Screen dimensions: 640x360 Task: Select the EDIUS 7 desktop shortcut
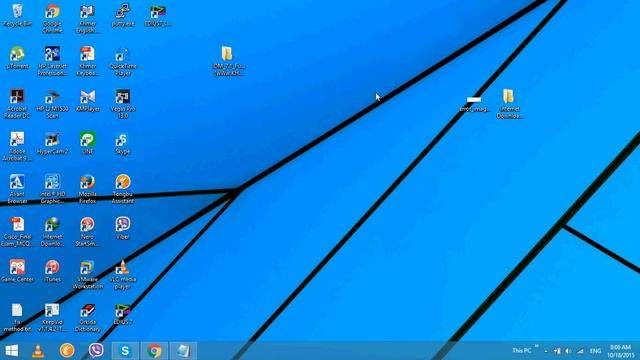point(123,313)
